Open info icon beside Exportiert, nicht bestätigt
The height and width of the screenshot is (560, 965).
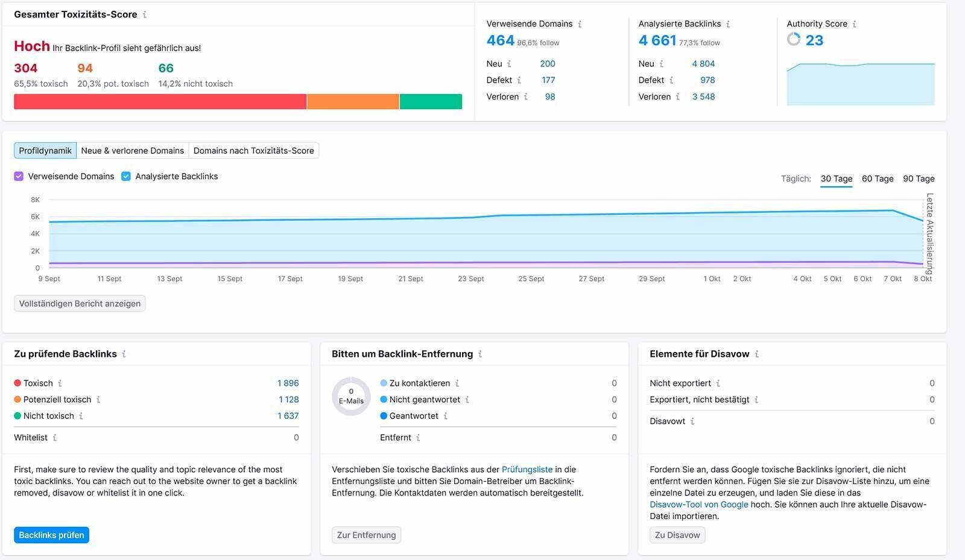(756, 400)
